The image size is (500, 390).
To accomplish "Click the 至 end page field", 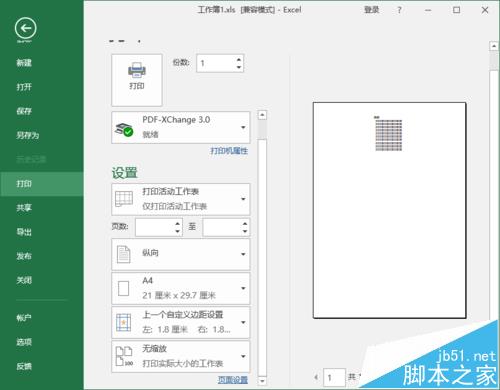I will tap(222, 227).
